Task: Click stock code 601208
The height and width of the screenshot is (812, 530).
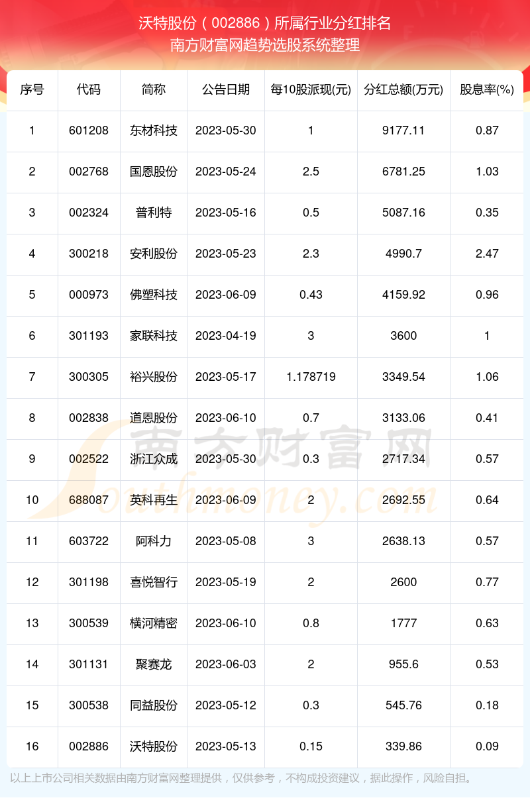Action: coord(89,130)
